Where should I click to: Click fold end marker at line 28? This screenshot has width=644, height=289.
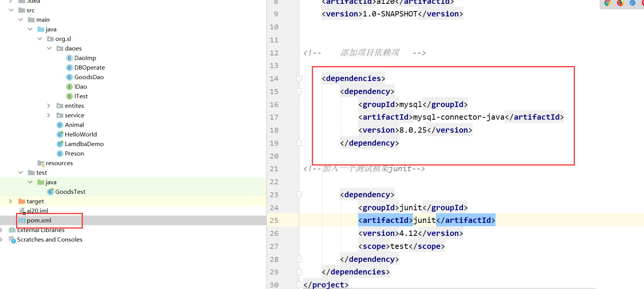[x=299, y=259]
